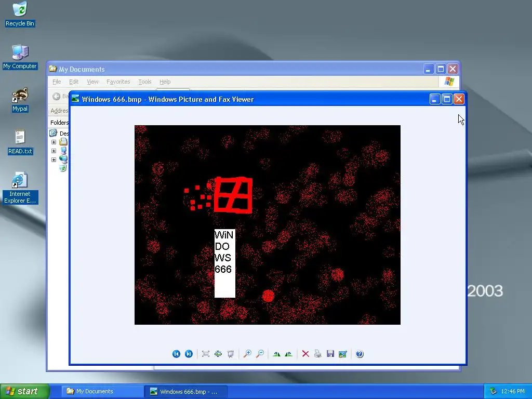
Task: Close the Picture and Fax Viewer window
Action: [x=459, y=99]
